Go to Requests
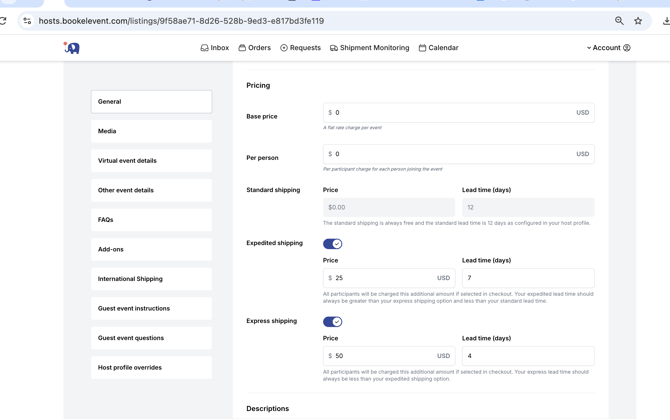The height and width of the screenshot is (420, 670). pos(300,48)
